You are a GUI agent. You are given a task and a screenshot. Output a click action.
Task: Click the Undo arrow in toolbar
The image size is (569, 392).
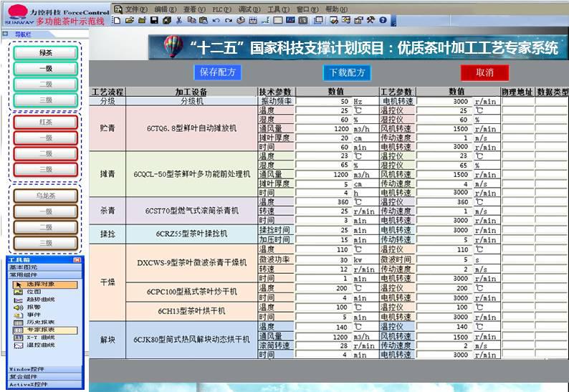click(x=216, y=21)
